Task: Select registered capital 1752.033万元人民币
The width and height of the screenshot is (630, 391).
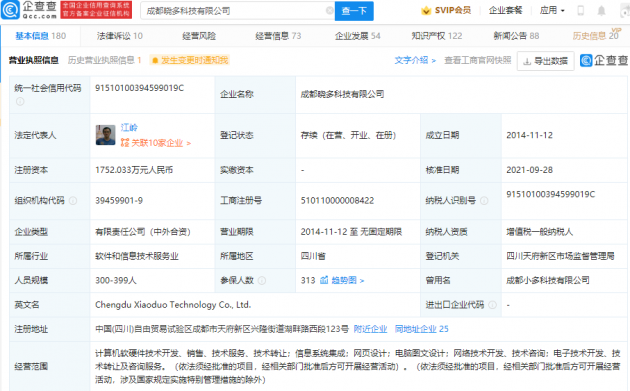Action: 134,170
